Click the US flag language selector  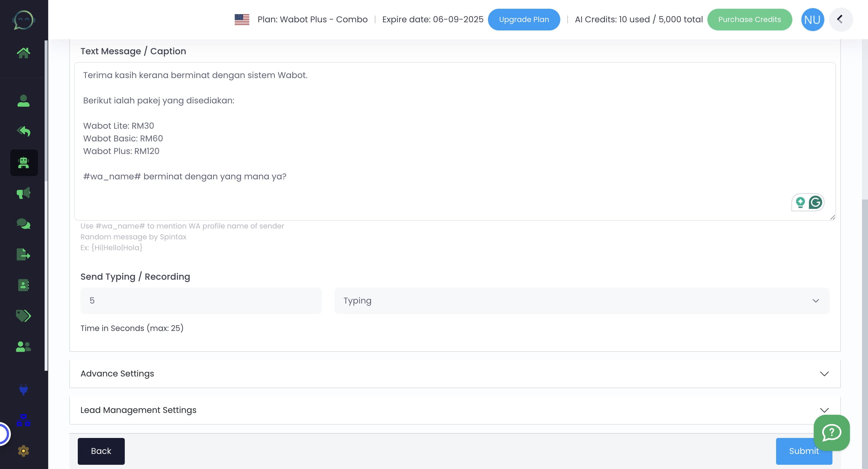point(242,19)
